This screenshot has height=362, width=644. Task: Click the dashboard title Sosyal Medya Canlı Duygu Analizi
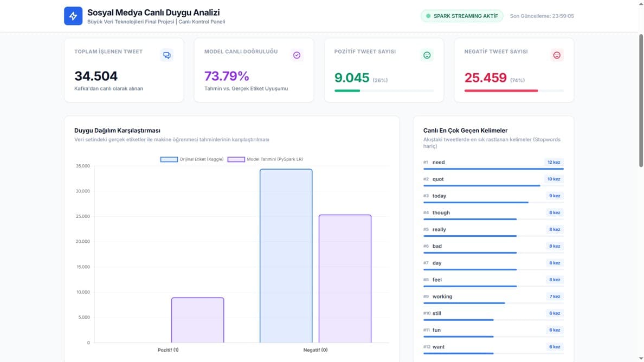pyautogui.click(x=153, y=12)
